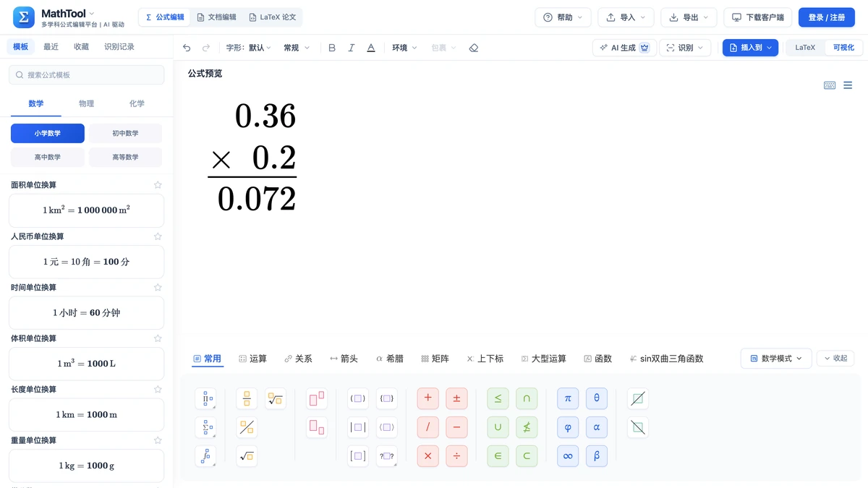Screen dimensions: 868x488
Task: Open the 希腊 symbols tab
Action: pos(389,359)
